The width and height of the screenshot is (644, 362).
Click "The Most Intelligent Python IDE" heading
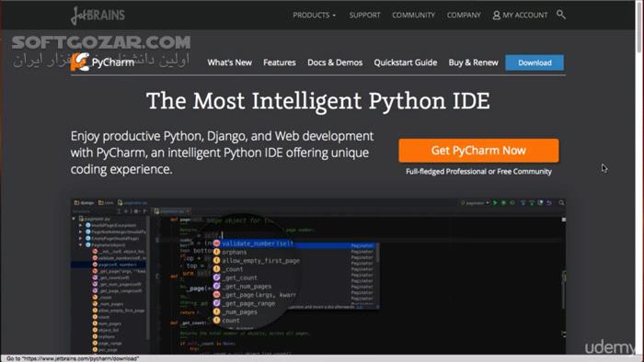click(318, 101)
